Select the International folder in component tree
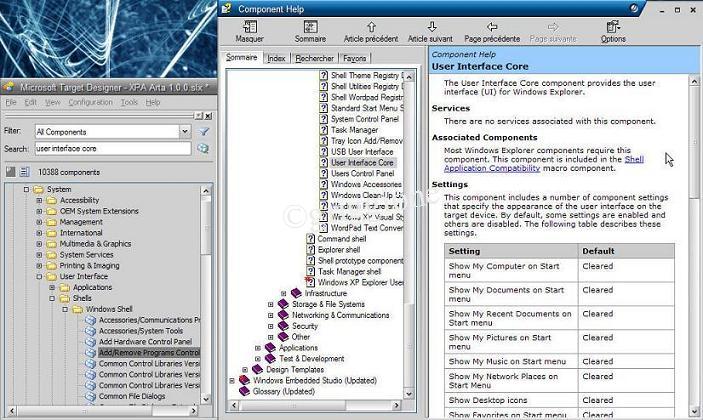 (81, 233)
